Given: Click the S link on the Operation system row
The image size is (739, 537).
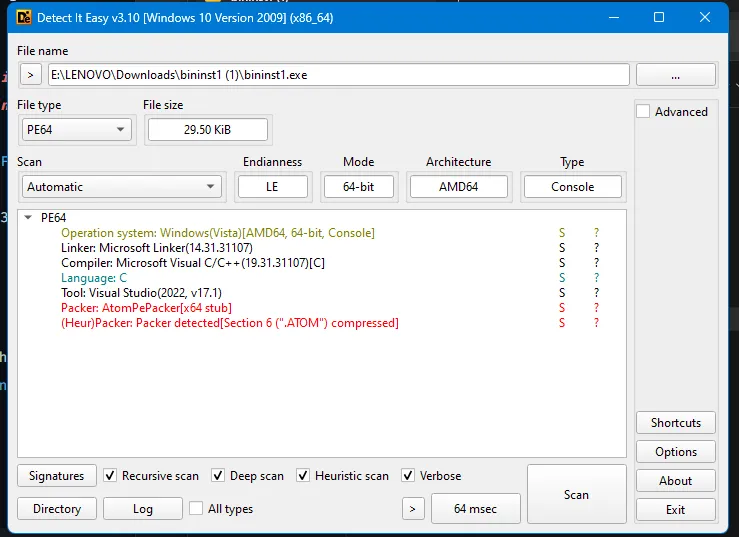Looking at the screenshot, I should [x=562, y=233].
